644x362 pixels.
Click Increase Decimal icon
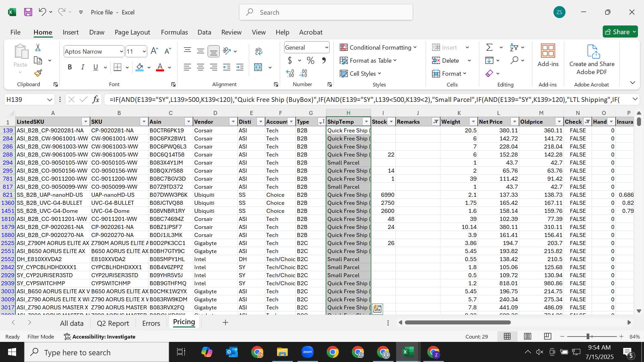click(x=290, y=73)
